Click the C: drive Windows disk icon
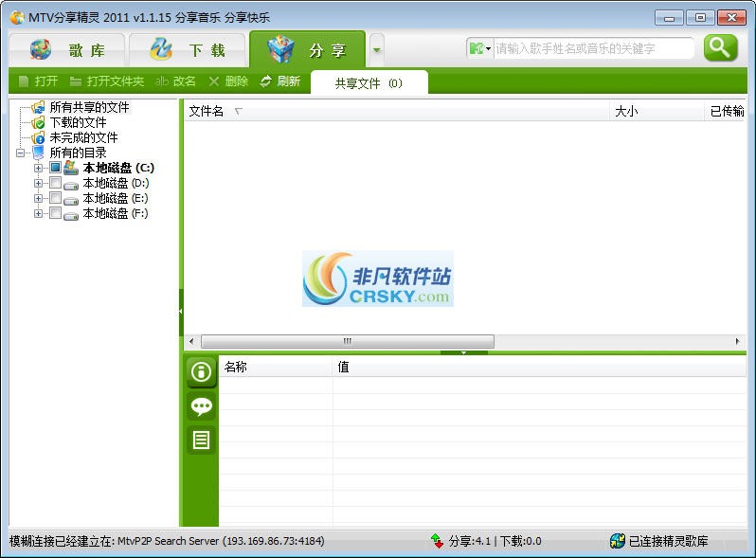756x558 pixels. [x=71, y=168]
